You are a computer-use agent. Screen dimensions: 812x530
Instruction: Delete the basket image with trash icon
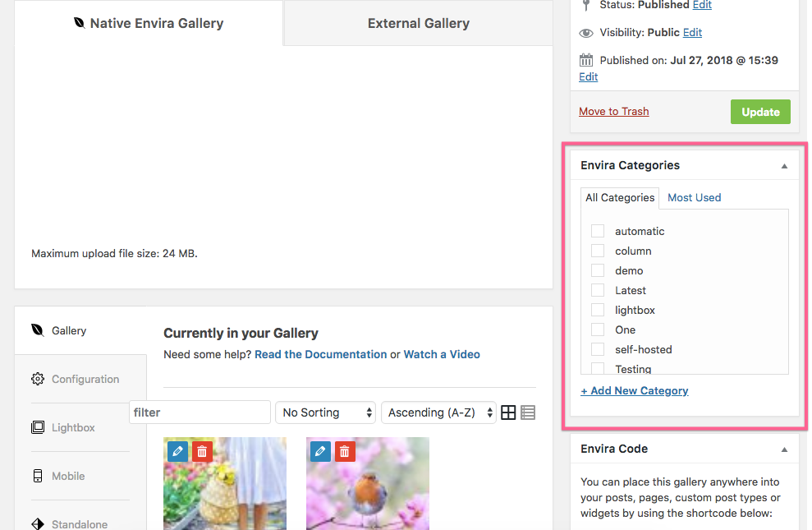coord(202,451)
